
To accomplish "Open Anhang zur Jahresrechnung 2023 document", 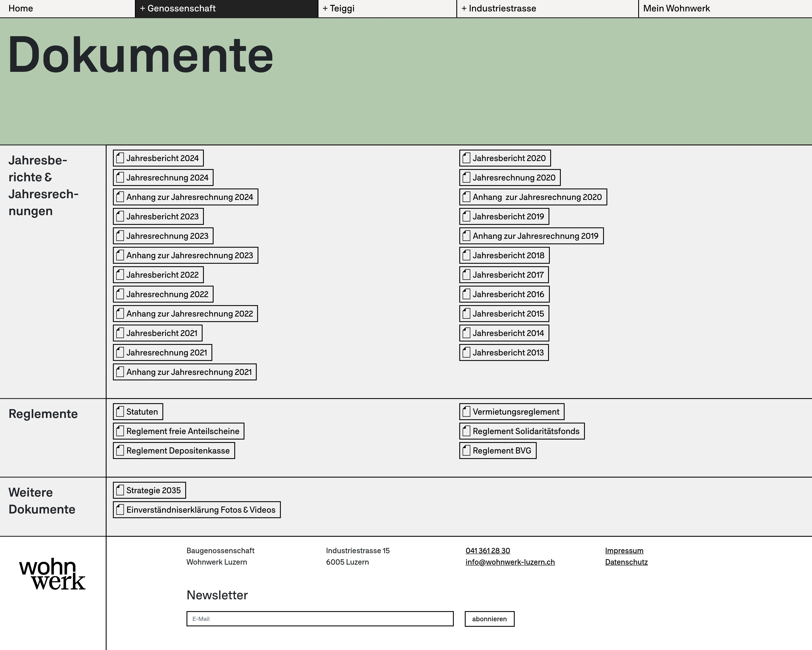I will 189,255.
